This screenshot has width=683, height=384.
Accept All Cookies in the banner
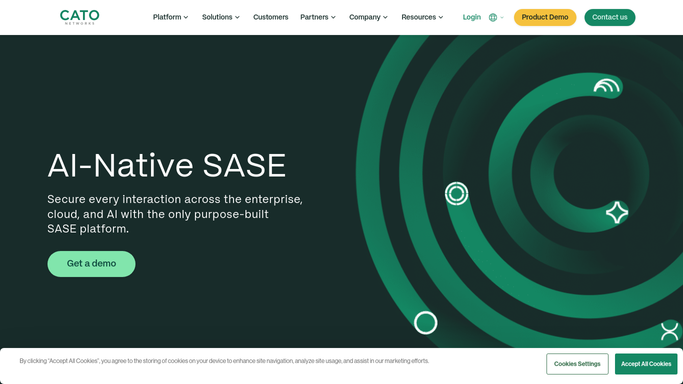pyautogui.click(x=646, y=364)
